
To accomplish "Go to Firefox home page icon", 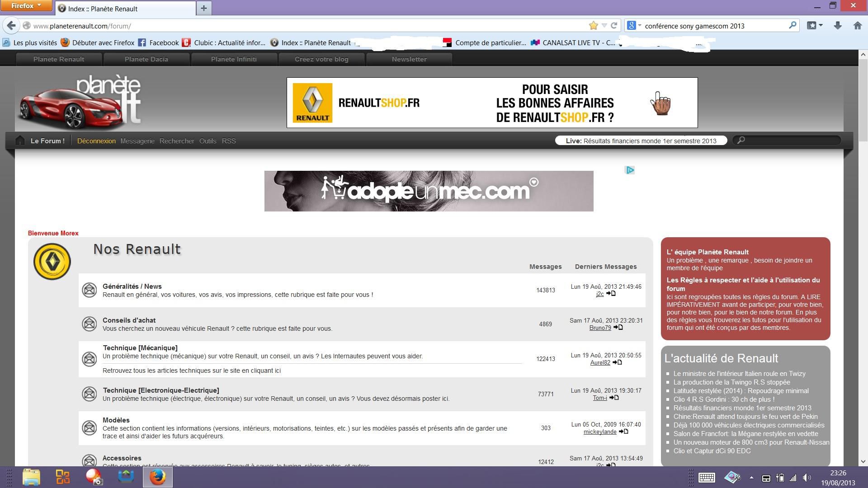I will click(858, 26).
